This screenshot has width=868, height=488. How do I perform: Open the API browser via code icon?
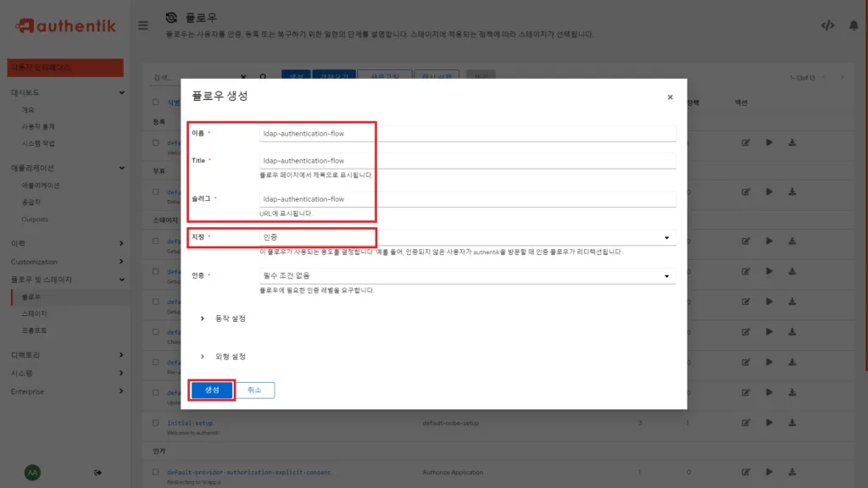828,25
